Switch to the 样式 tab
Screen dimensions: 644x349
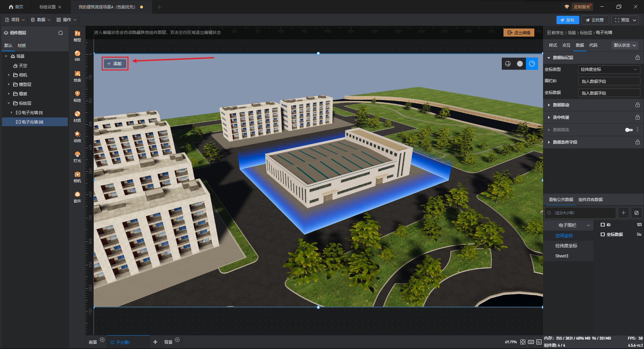pos(553,45)
